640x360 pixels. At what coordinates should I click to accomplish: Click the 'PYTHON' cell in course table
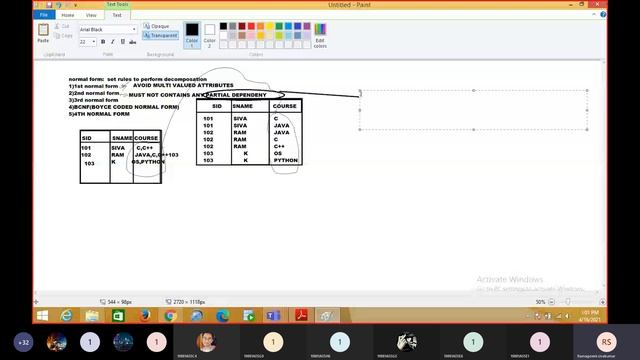pyautogui.click(x=286, y=160)
